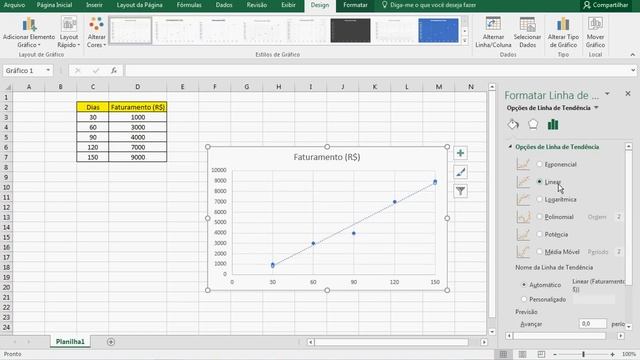Viewport: 640px width, 360px height.
Task: Select Potência trendline option
Action: (x=540, y=234)
